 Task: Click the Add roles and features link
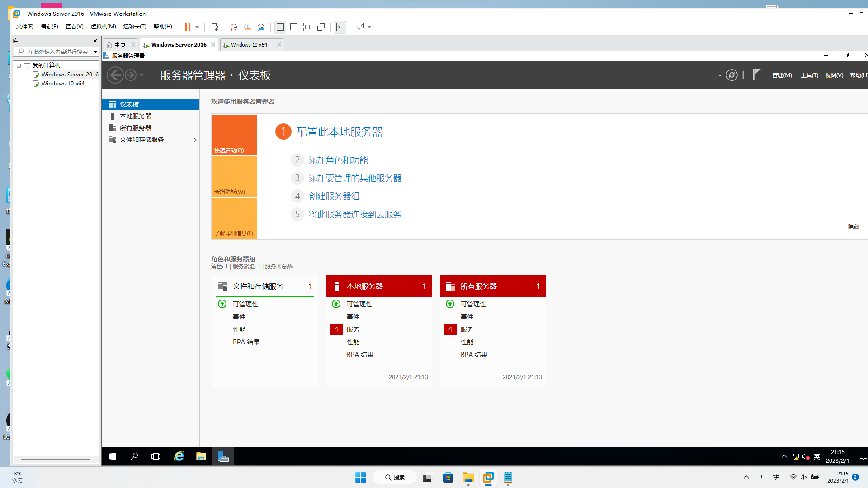(338, 160)
